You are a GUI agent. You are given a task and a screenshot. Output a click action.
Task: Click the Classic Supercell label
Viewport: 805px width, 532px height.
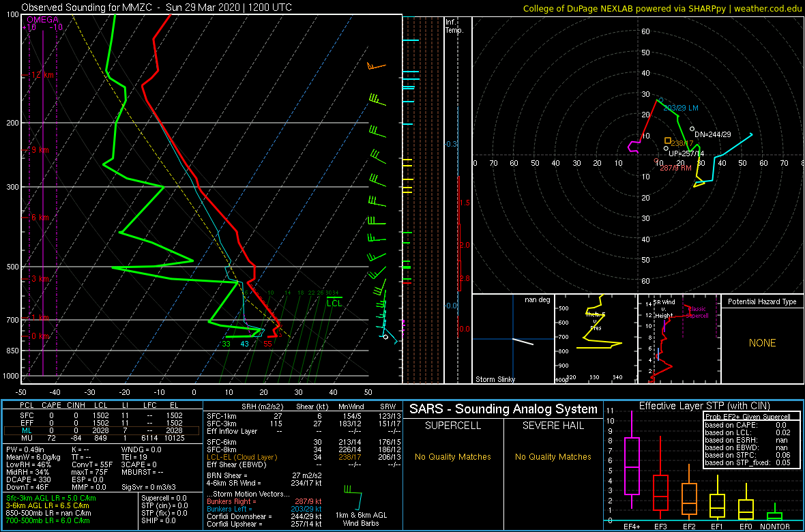(699, 313)
